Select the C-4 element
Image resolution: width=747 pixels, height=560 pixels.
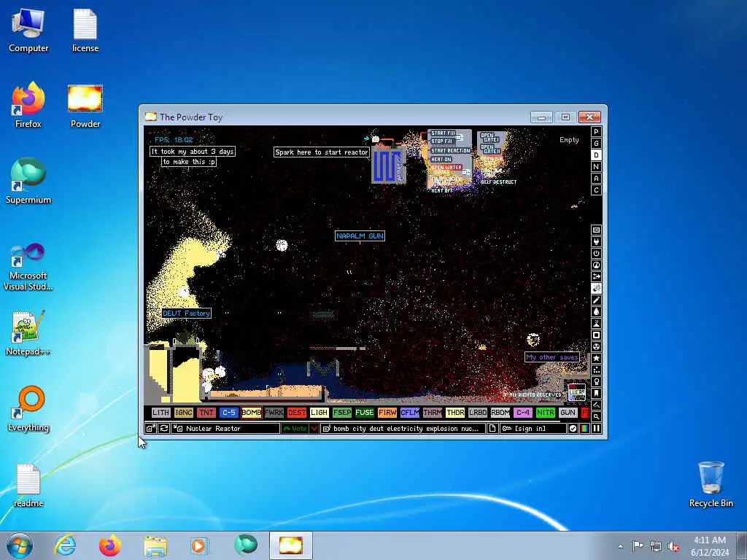[522, 413]
